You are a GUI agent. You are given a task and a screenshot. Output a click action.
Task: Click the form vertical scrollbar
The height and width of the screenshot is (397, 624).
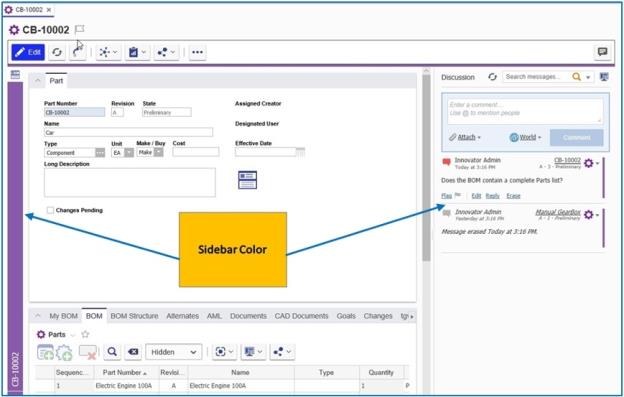426,167
